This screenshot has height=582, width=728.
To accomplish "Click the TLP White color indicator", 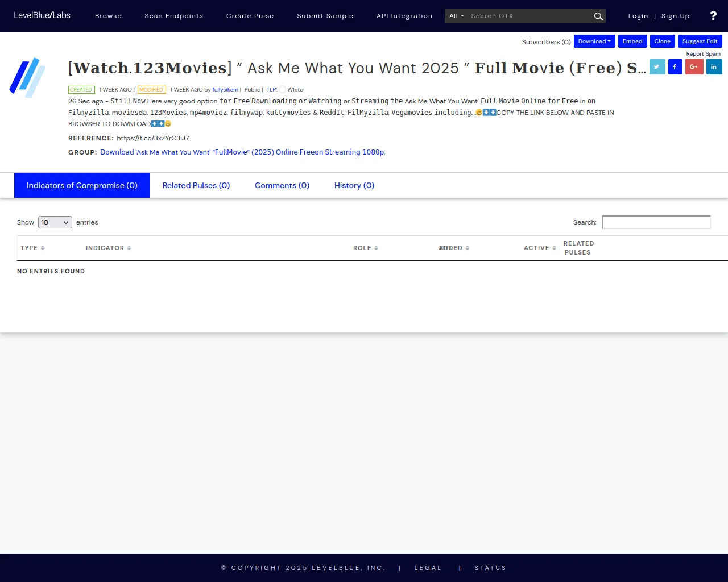I will pyautogui.click(x=282, y=90).
